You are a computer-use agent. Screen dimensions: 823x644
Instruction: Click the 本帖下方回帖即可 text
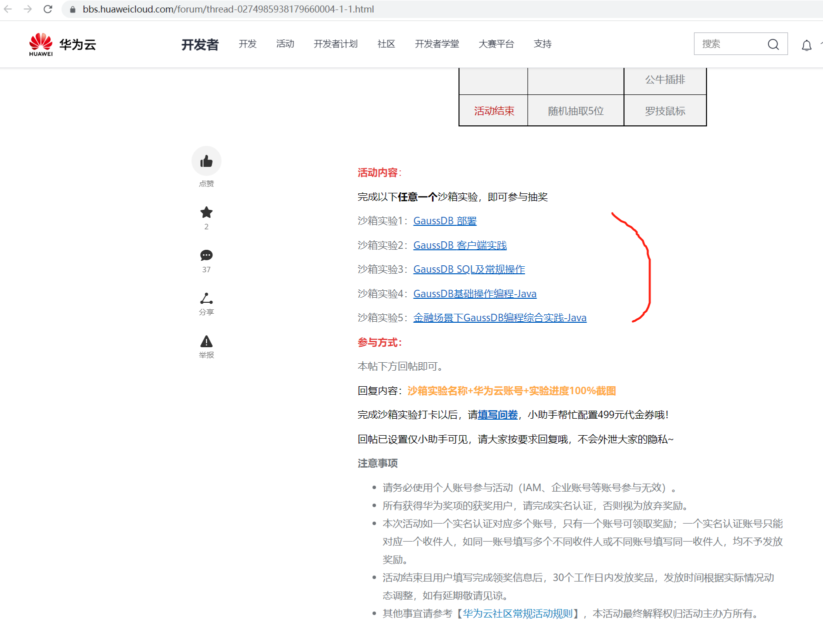pyautogui.click(x=400, y=366)
